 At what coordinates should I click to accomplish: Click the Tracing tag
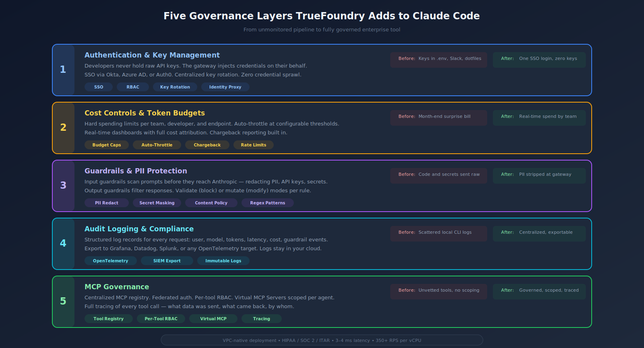pos(262,319)
